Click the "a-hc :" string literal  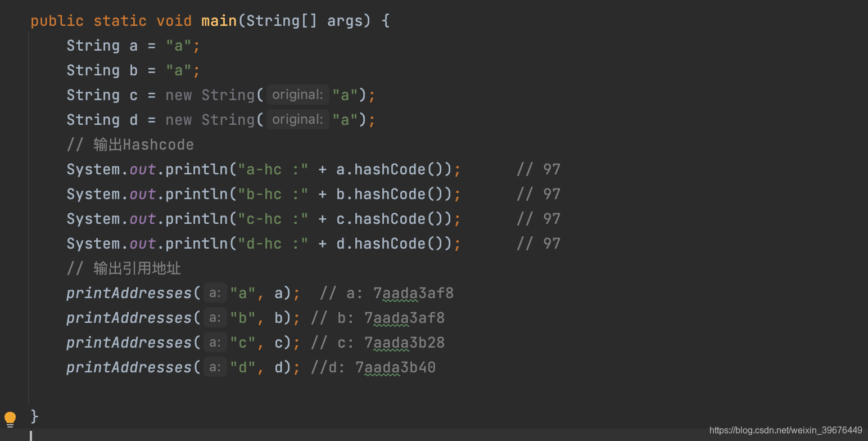pyautogui.click(x=273, y=169)
